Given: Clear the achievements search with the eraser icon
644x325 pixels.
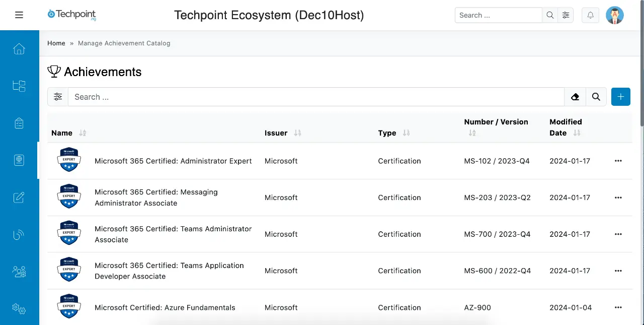Looking at the screenshot, I should [575, 97].
